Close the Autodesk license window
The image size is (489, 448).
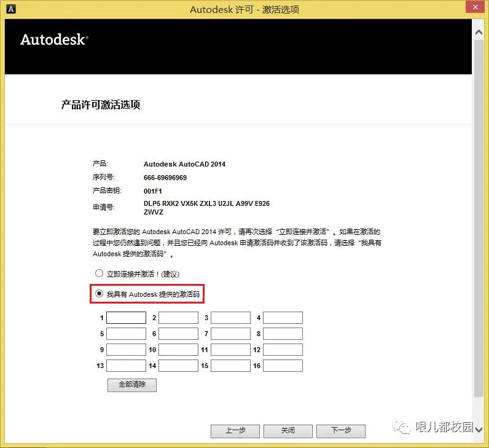475,7
